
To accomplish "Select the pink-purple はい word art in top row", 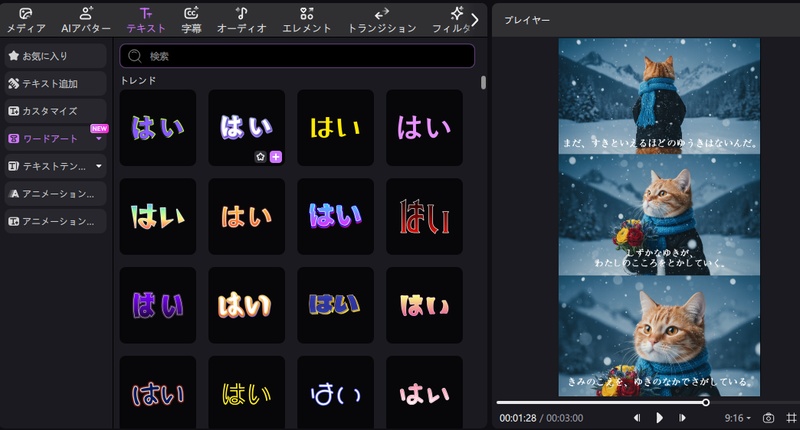I will pos(424,128).
